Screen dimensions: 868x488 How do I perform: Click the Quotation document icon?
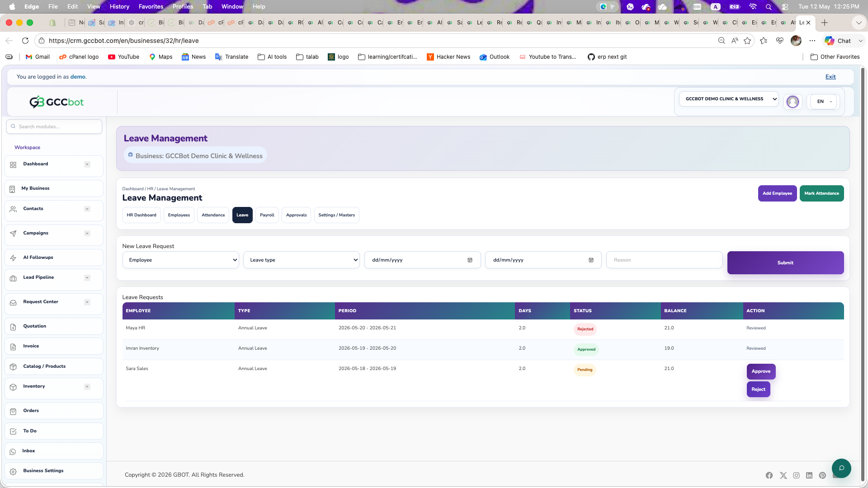click(13, 327)
